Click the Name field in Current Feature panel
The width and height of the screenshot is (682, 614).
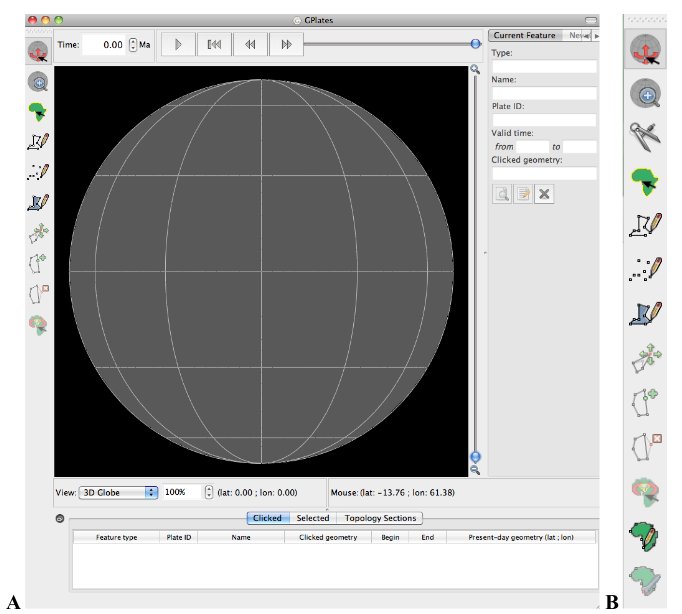544,93
